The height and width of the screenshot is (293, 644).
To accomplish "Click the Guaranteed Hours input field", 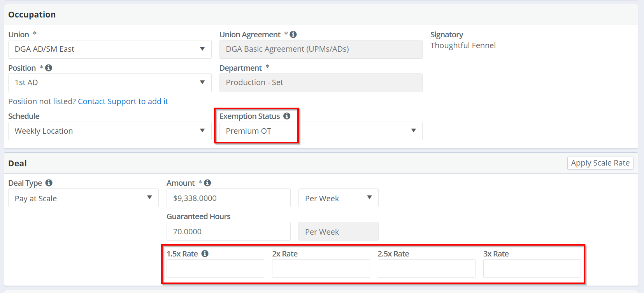I will pos(228,232).
